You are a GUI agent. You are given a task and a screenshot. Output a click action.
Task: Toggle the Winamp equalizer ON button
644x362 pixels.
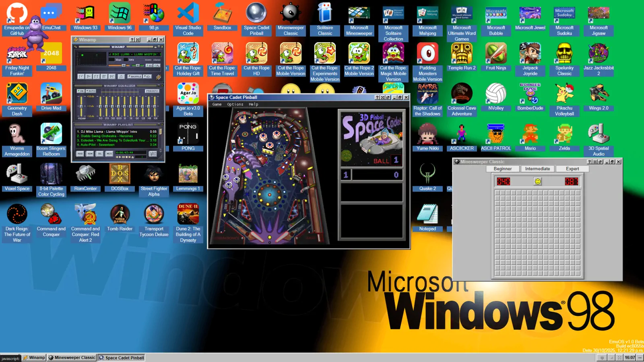[80, 91]
